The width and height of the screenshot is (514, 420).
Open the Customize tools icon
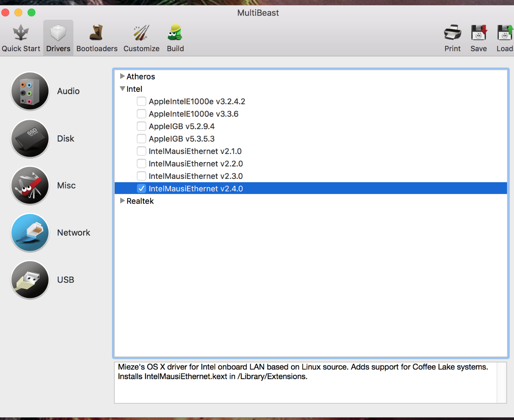coord(141,33)
